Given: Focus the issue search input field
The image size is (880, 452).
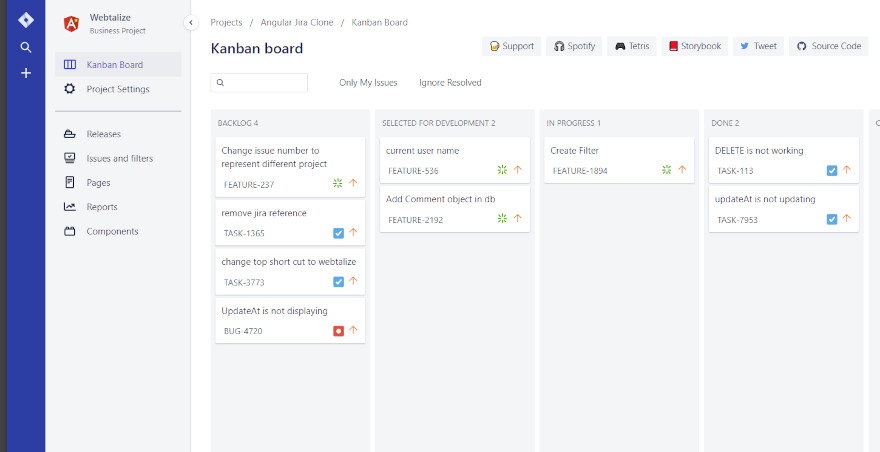Looking at the screenshot, I should pos(259,83).
